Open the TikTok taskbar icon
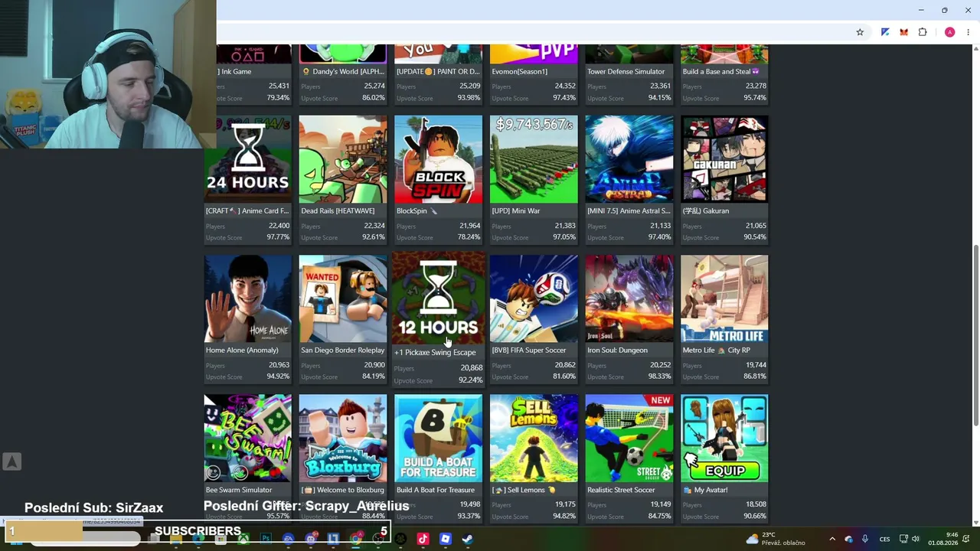 click(423, 539)
